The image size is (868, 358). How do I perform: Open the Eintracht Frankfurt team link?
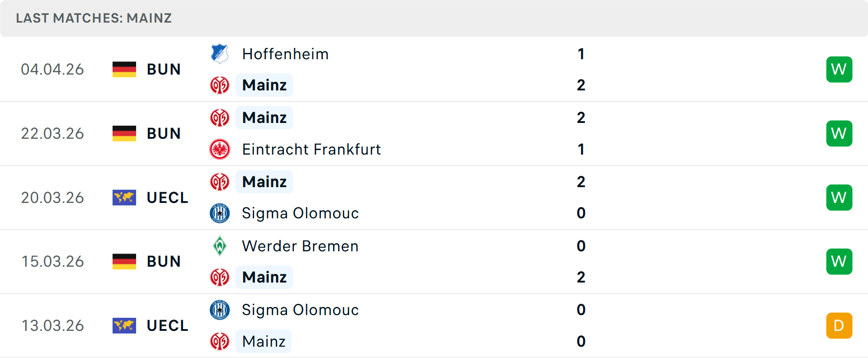311,149
